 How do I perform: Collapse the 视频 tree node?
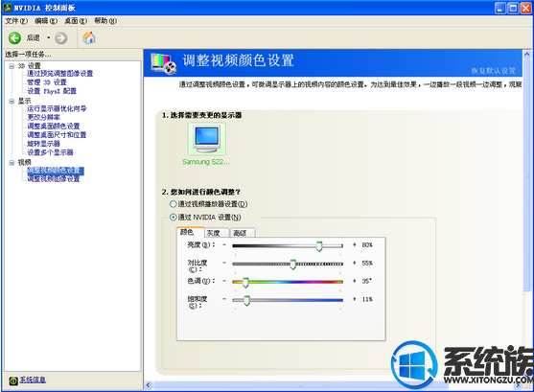(x=12, y=163)
